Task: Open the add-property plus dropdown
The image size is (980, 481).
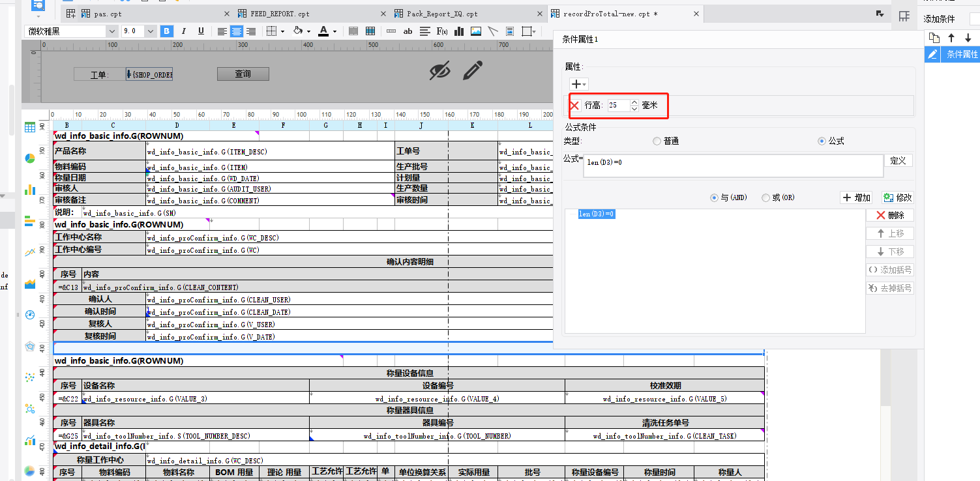Action: coord(578,84)
